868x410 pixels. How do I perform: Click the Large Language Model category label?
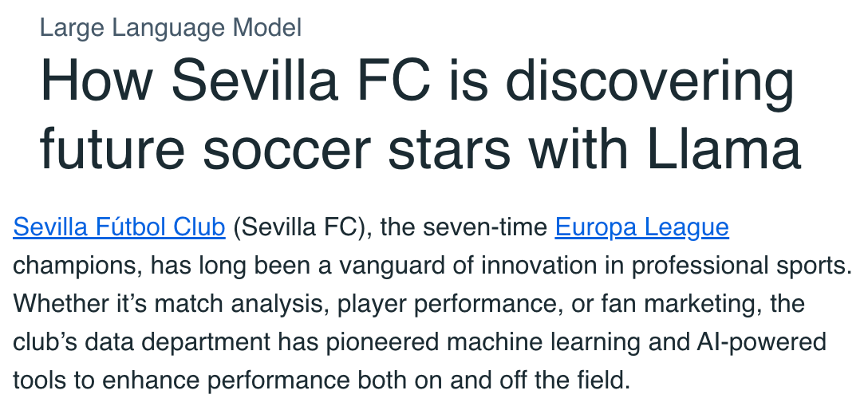[171, 28]
